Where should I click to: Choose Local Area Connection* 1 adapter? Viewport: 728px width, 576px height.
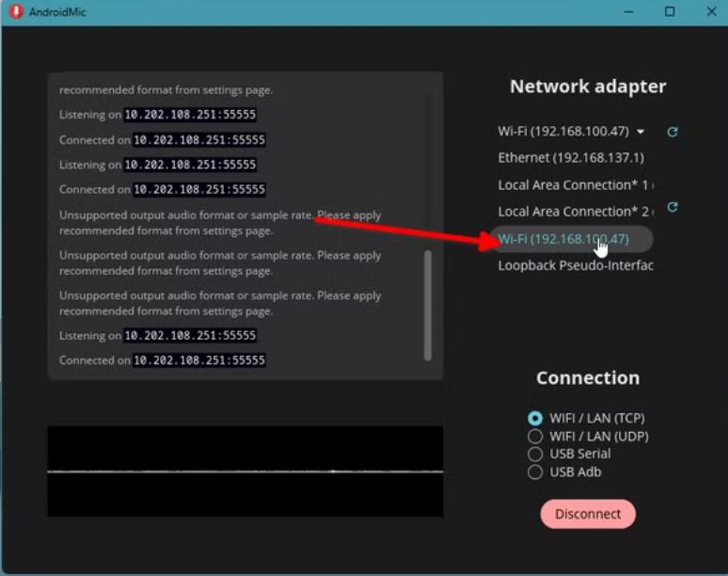click(x=575, y=185)
